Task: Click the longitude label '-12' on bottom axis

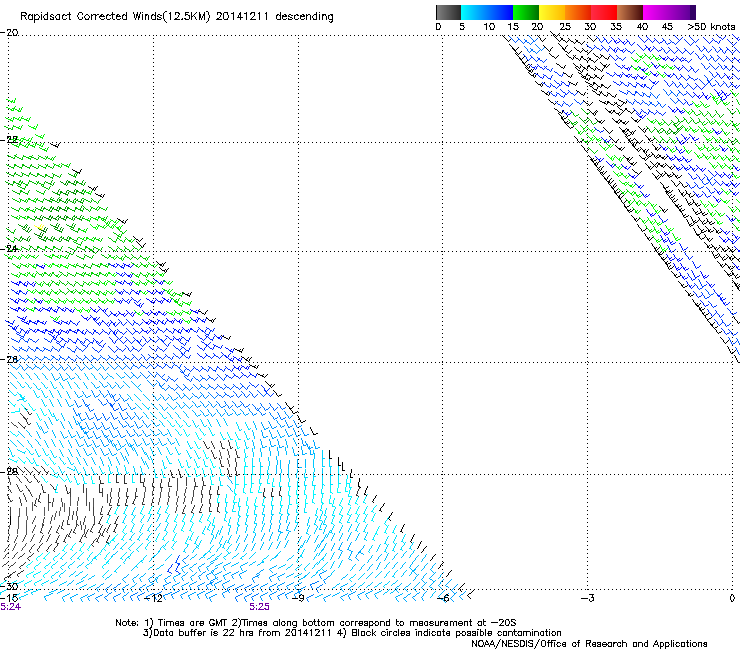Action: click(x=153, y=598)
